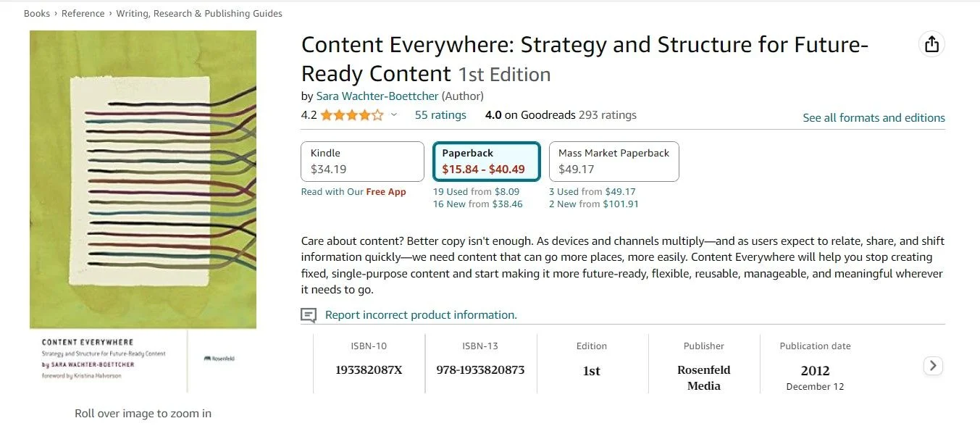This screenshot has height=426, width=980.
Task: Open the Books breadcrumb category
Action: coord(36,14)
